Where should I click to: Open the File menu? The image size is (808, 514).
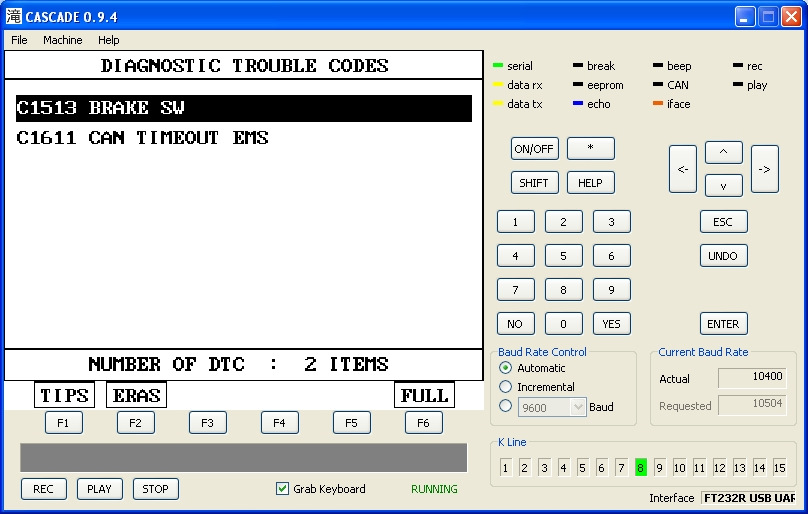coord(19,40)
